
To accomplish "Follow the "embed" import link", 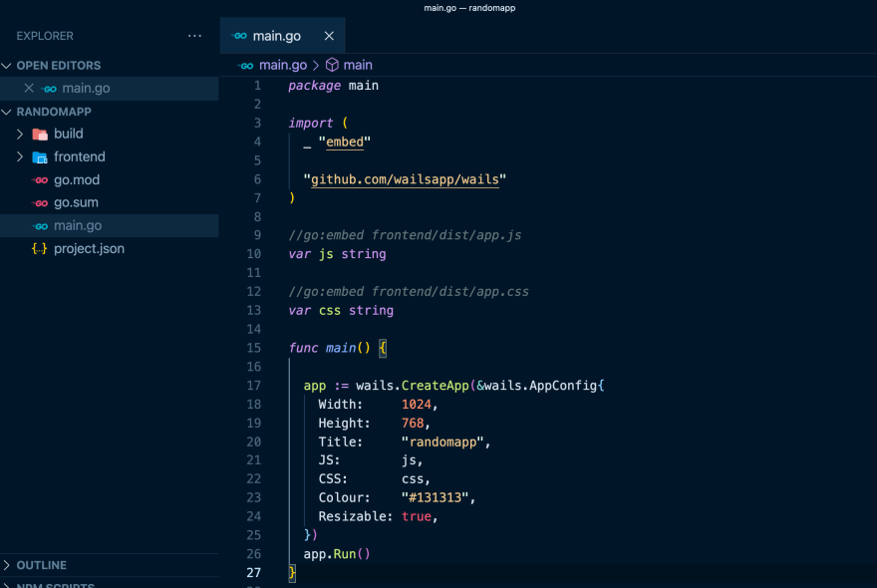I will (345, 143).
